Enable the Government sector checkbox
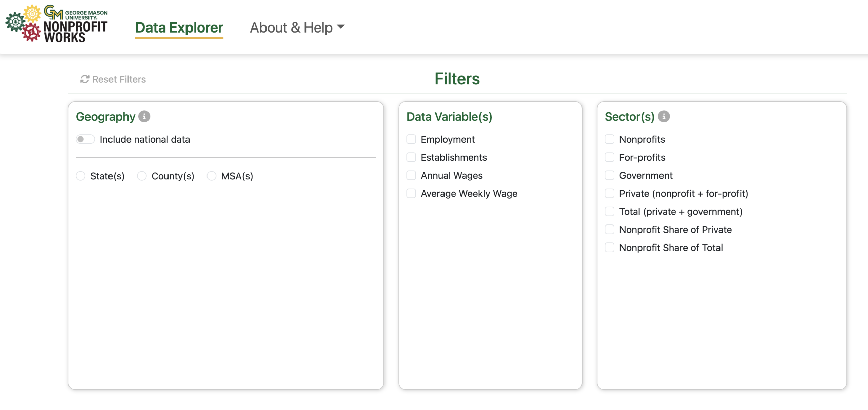 (609, 175)
